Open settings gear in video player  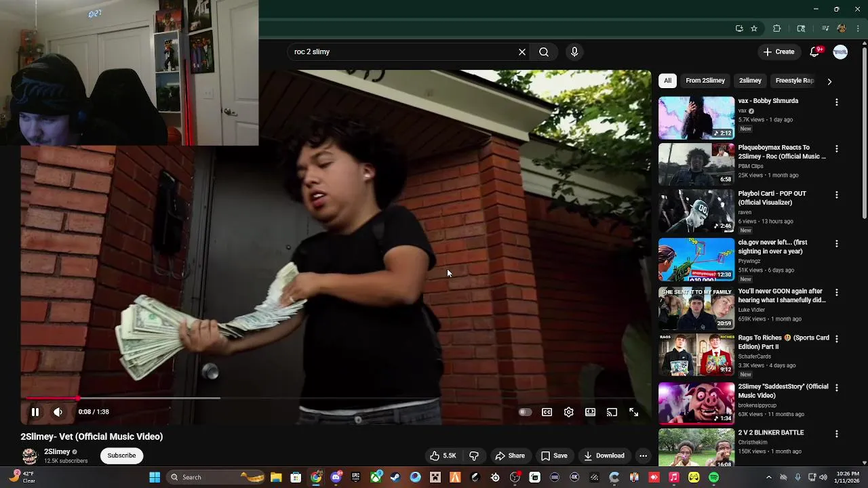[568, 412]
